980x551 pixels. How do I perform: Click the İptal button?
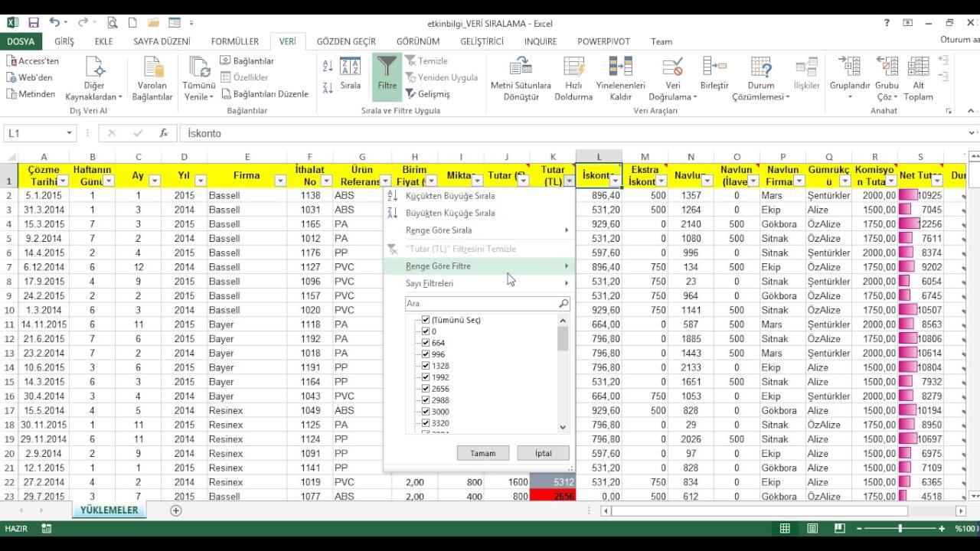[x=544, y=453]
